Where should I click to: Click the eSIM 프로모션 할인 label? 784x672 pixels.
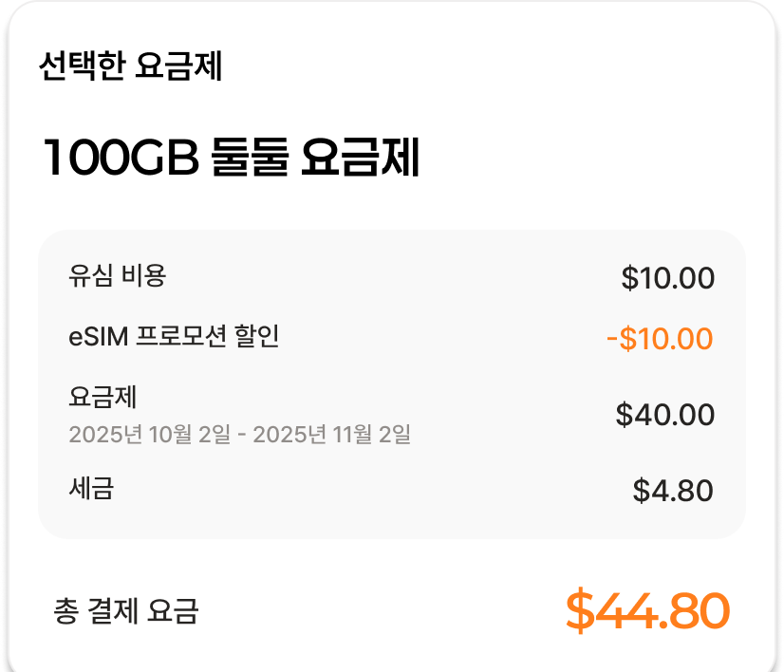click(x=174, y=336)
